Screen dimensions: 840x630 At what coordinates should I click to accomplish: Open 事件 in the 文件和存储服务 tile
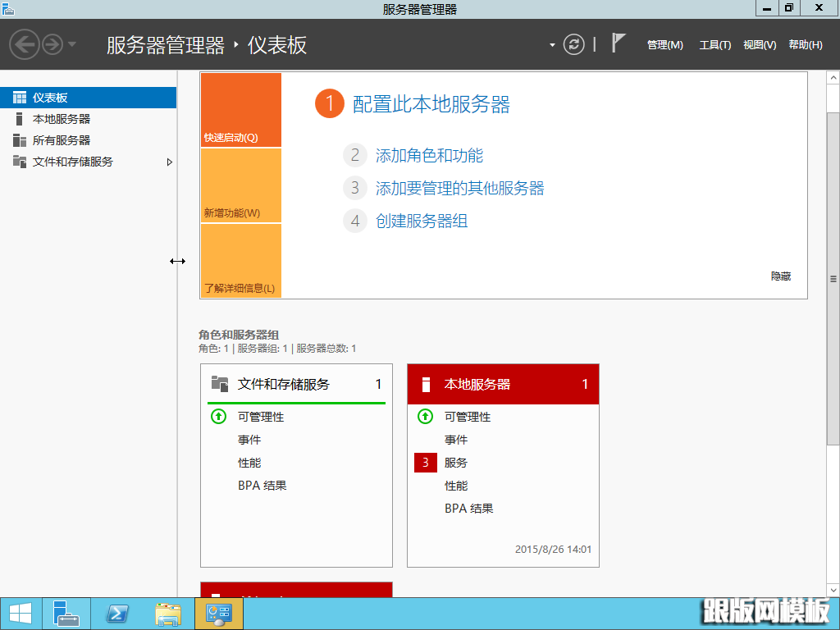[x=249, y=440]
